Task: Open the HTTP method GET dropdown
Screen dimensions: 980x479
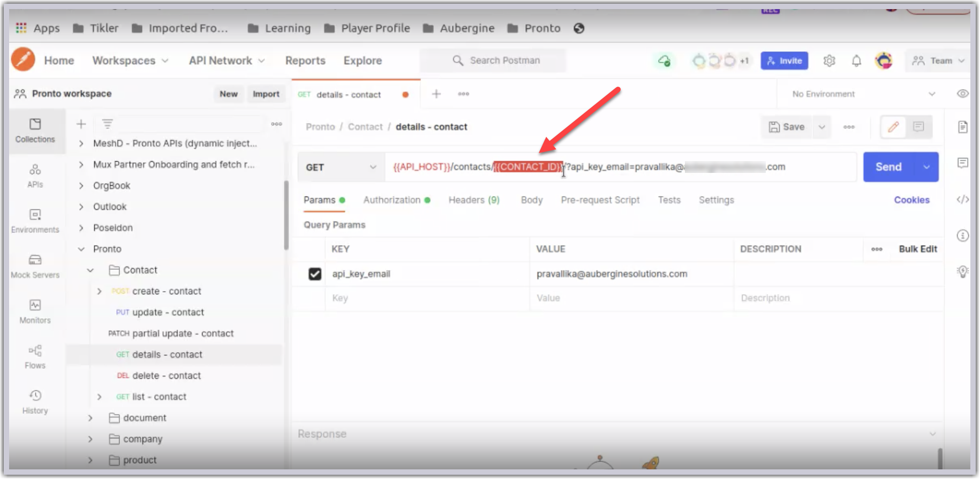Action: 341,167
